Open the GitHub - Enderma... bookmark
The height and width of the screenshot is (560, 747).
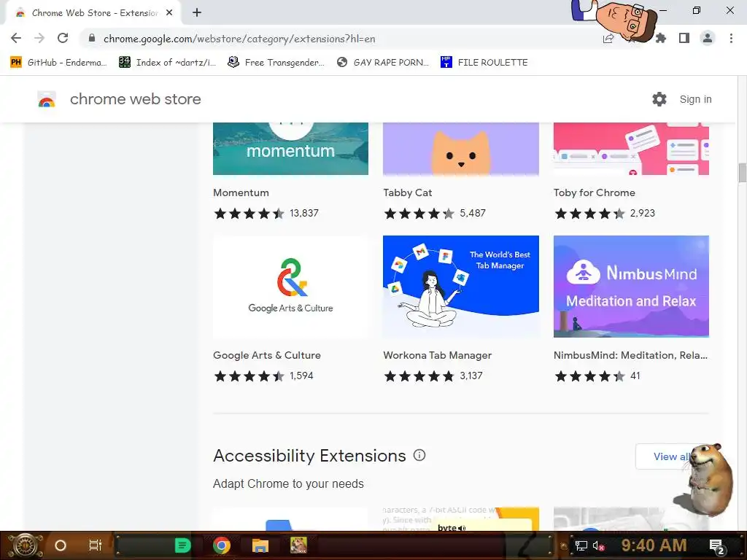[x=58, y=63]
